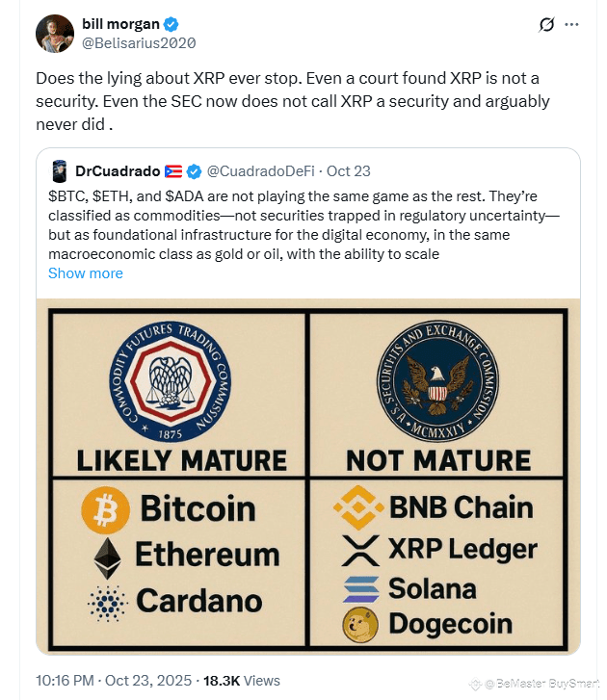
Task: Click DrCuadrado's small profile avatar
Action: coord(60,171)
